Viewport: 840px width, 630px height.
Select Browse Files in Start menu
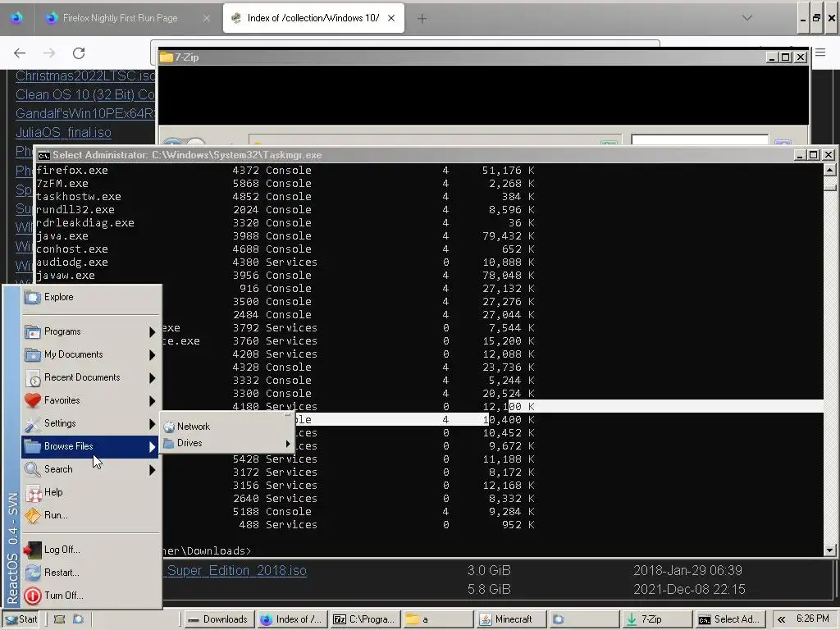click(91, 446)
